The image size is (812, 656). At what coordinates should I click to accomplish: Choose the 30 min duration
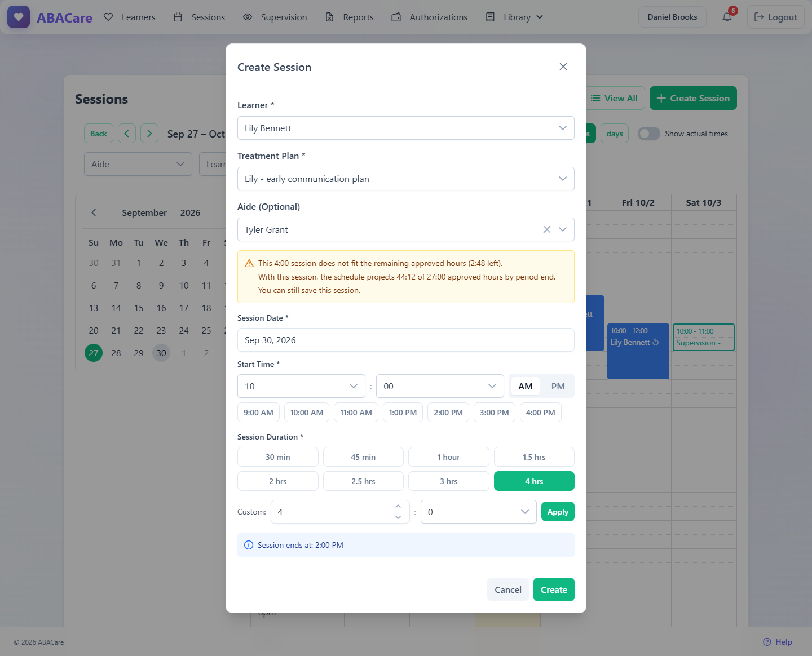pyautogui.click(x=278, y=457)
